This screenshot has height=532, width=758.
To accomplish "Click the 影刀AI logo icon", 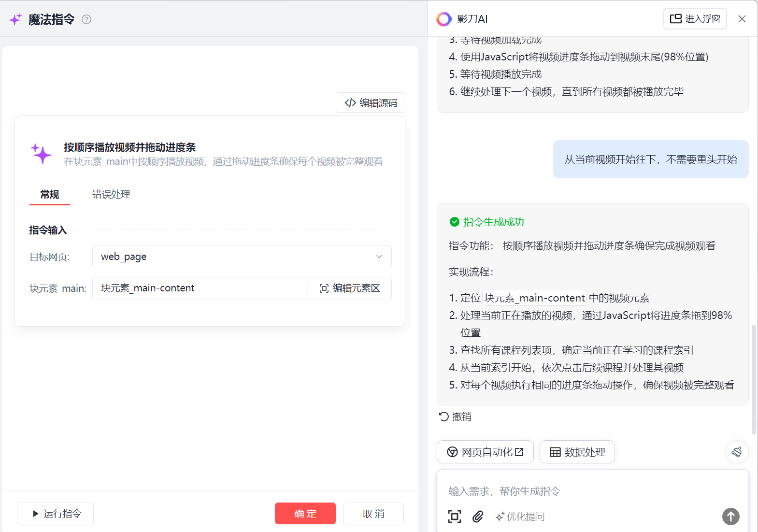I will 443,19.
